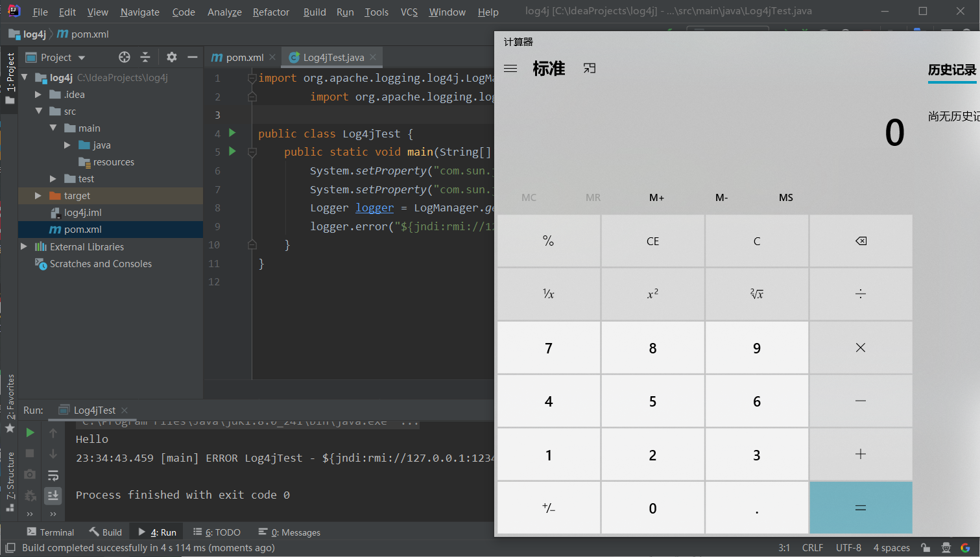980x557 pixels.
Task: Collapse the main folder
Action: coord(53,128)
